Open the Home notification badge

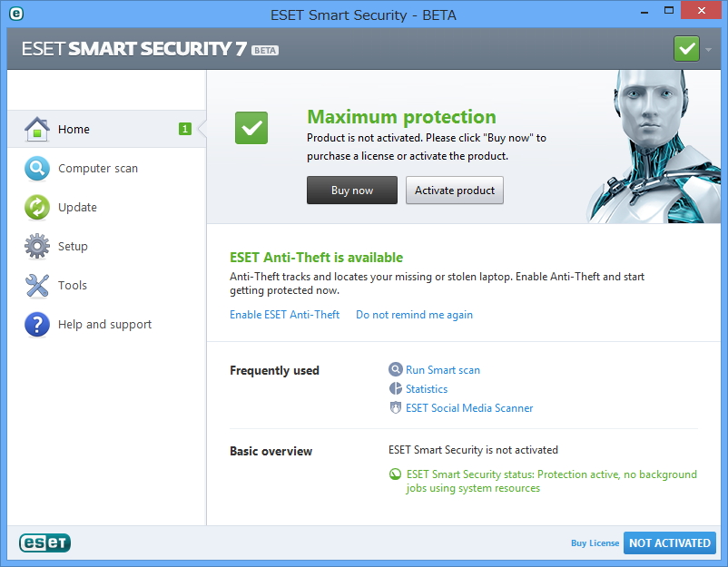(x=185, y=129)
